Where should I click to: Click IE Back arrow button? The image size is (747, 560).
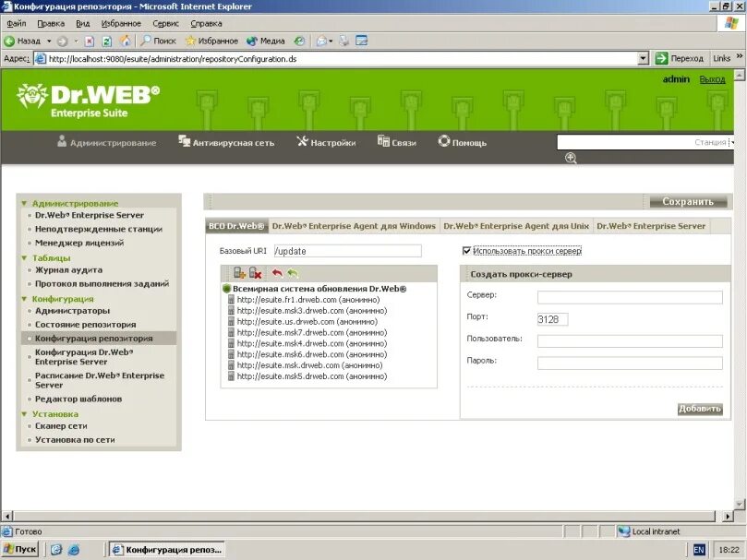[x=22, y=41]
